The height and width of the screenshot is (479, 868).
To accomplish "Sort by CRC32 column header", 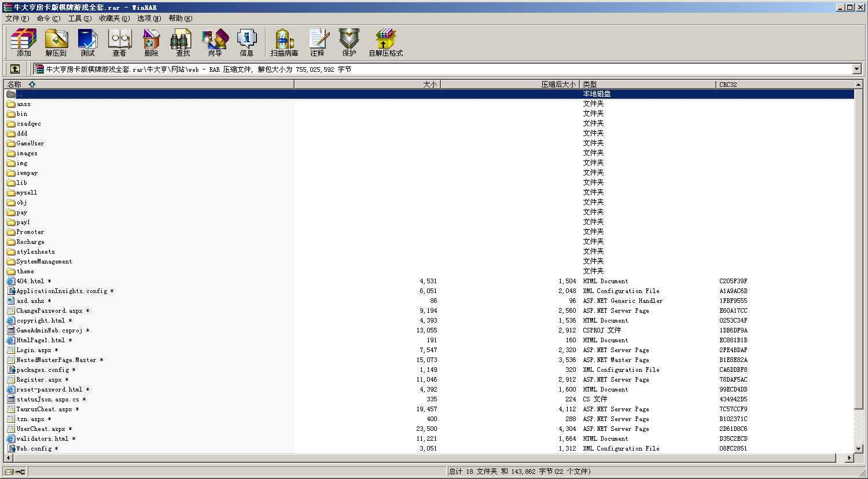I will 785,85.
